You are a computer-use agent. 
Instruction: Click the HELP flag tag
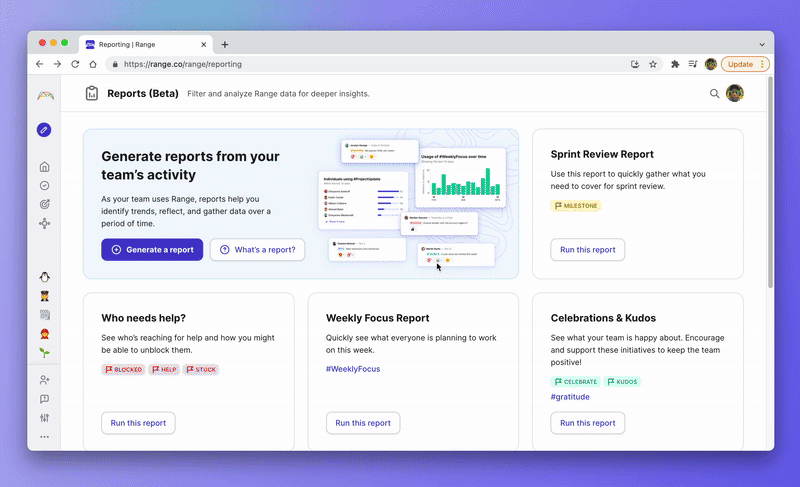pyautogui.click(x=164, y=369)
